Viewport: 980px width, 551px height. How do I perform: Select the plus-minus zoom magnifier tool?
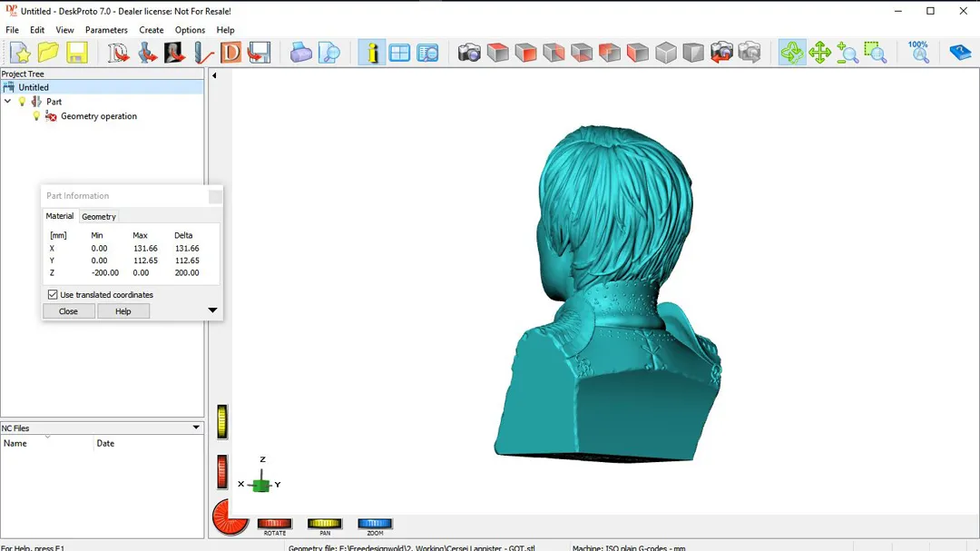click(848, 53)
